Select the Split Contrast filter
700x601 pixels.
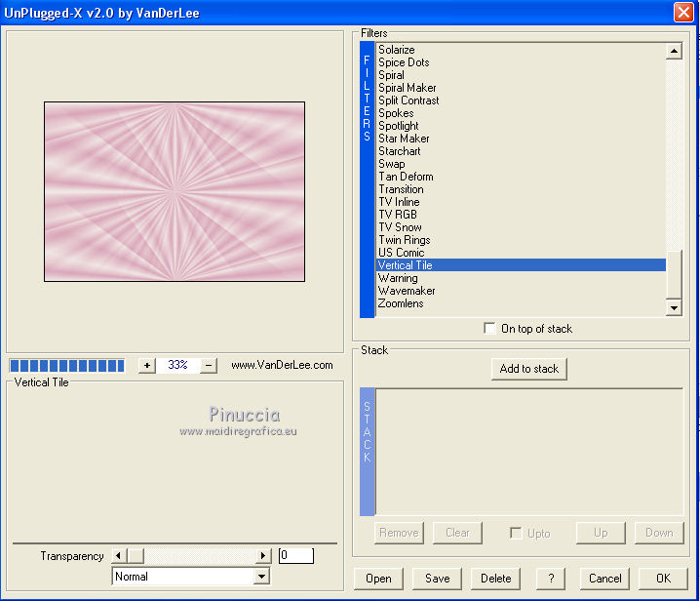[521, 100]
